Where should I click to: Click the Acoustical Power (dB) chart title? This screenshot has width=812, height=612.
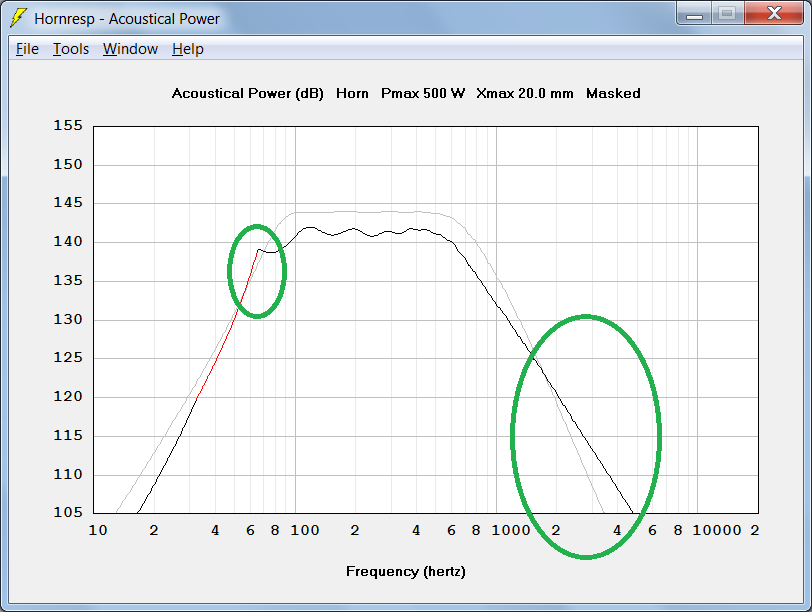(248, 94)
